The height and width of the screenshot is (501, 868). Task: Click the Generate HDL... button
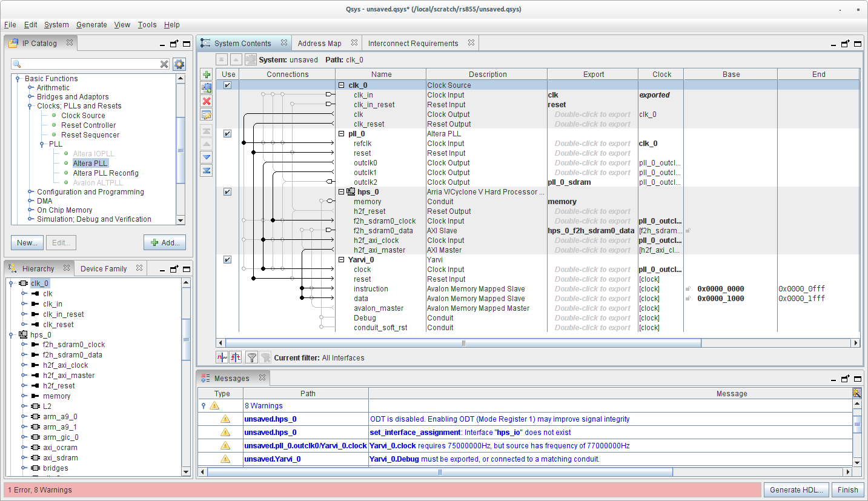click(795, 490)
